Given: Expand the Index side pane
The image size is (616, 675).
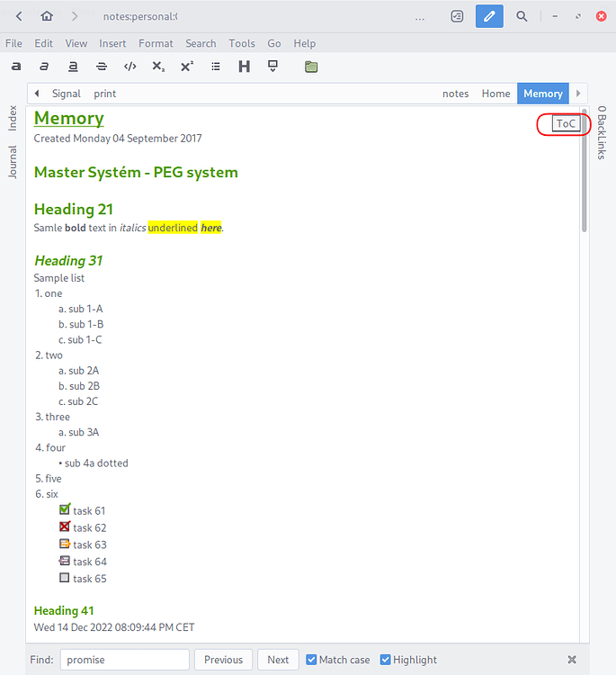Looking at the screenshot, I should click(13, 119).
